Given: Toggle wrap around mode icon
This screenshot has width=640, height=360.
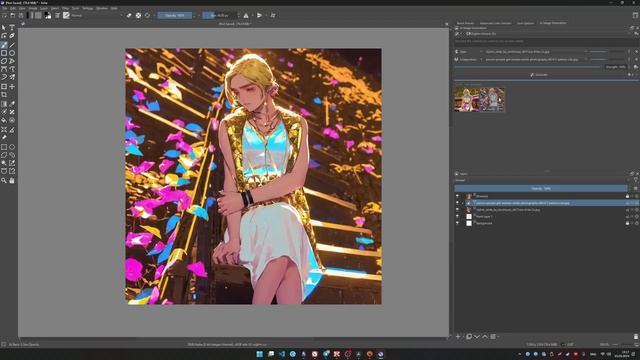Looking at the screenshot, I should click(273, 16).
